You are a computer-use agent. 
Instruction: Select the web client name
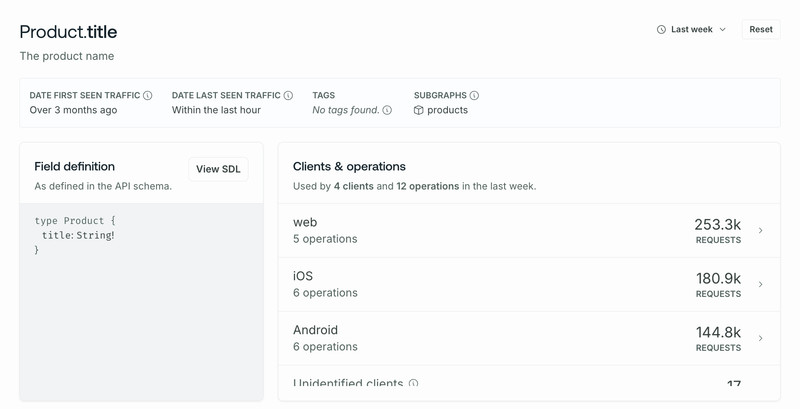pos(305,222)
